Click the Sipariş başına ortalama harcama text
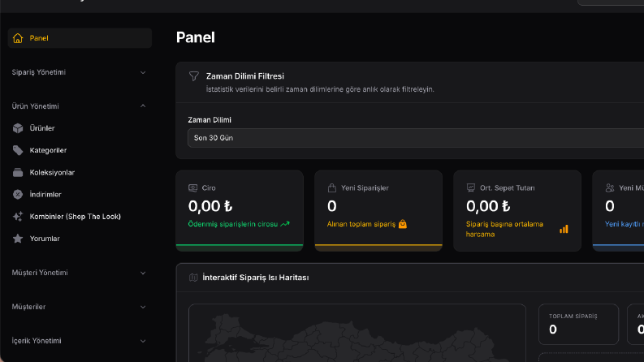644x362 pixels. [504, 229]
